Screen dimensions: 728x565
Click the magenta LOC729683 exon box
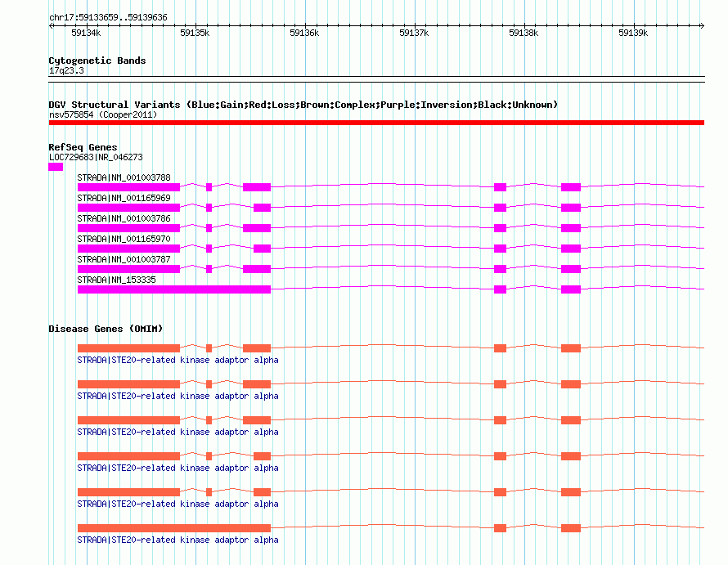[x=56, y=167]
